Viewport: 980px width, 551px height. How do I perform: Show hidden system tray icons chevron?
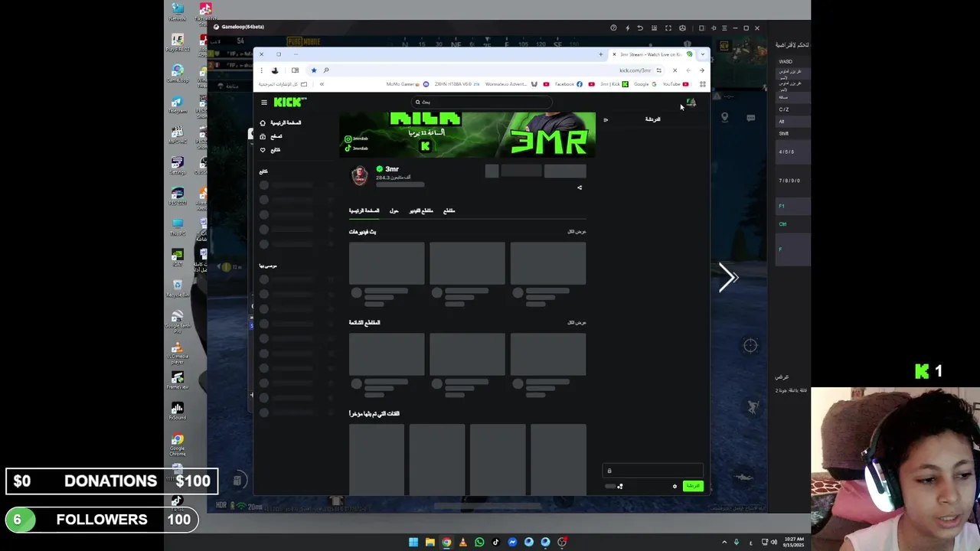(724, 542)
